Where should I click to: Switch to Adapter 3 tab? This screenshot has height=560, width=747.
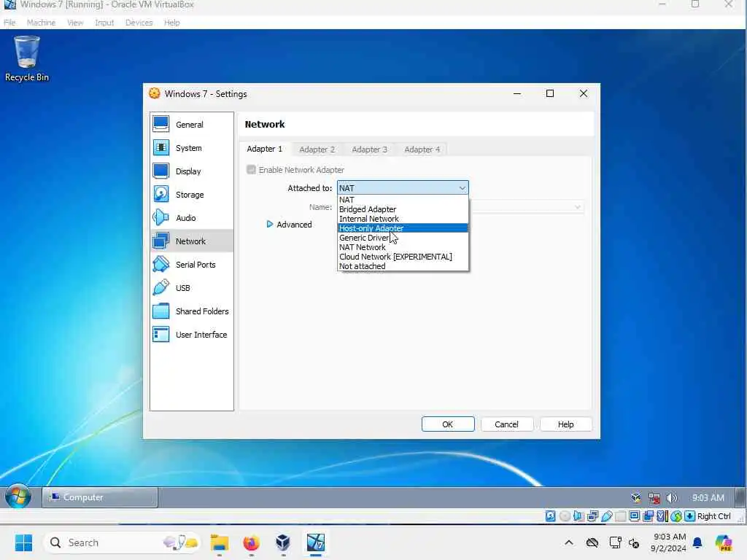(370, 149)
